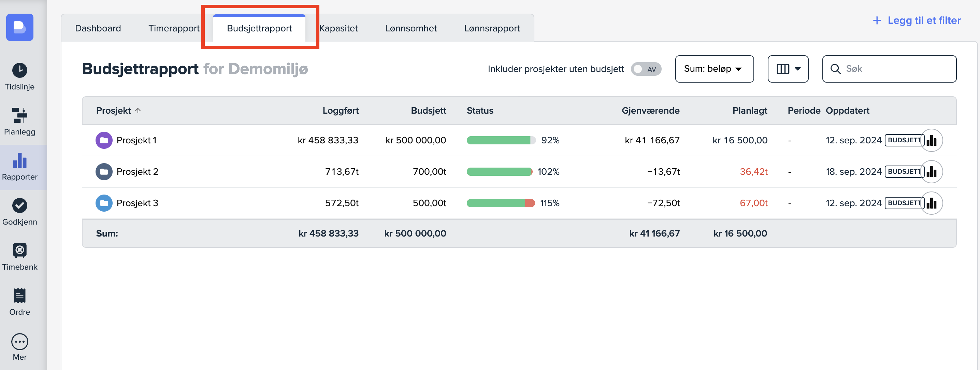Click Prosjekt 3 status progress bar
Screen dimensions: 980x370
pos(500,203)
